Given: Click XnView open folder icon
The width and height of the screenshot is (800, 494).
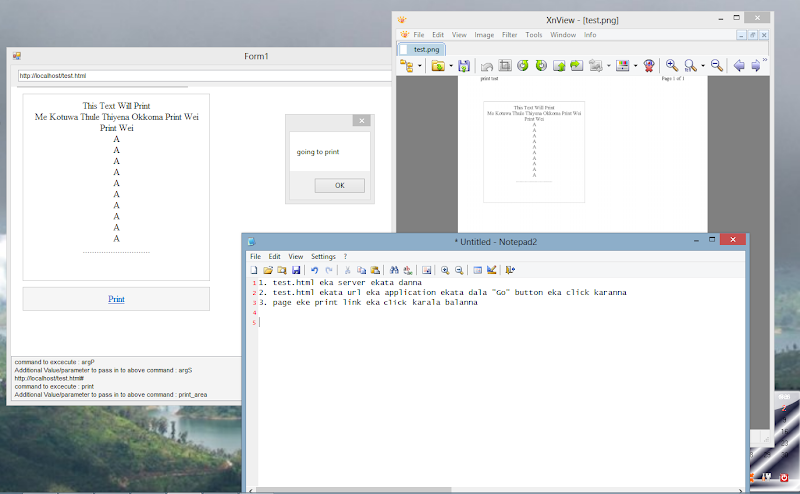Looking at the screenshot, I should [438, 65].
